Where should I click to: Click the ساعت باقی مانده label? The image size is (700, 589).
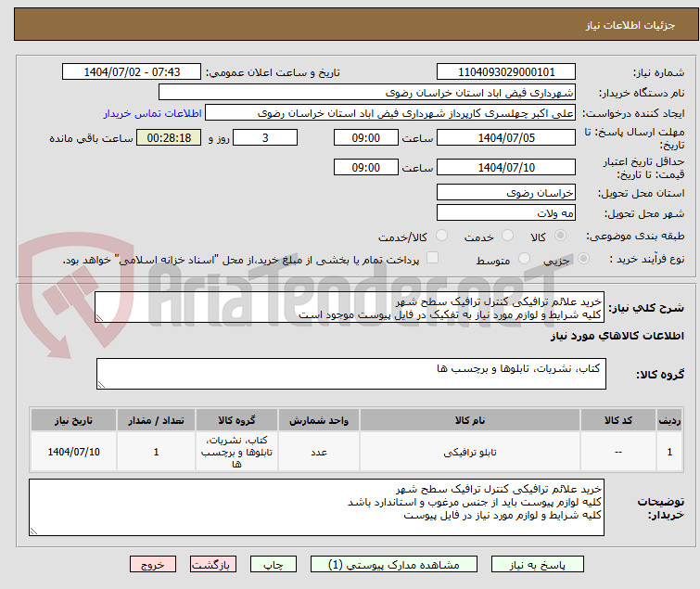(x=91, y=138)
